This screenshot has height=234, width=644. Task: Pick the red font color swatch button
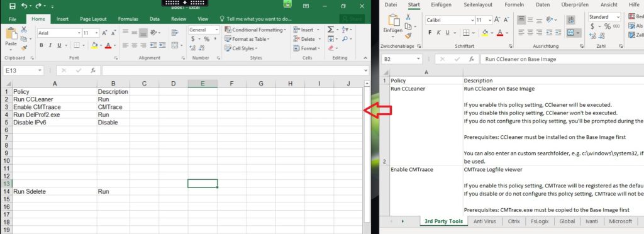click(108, 45)
